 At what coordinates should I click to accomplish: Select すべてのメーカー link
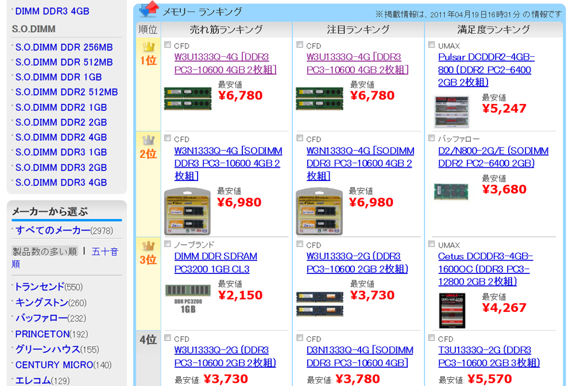[52, 230]
